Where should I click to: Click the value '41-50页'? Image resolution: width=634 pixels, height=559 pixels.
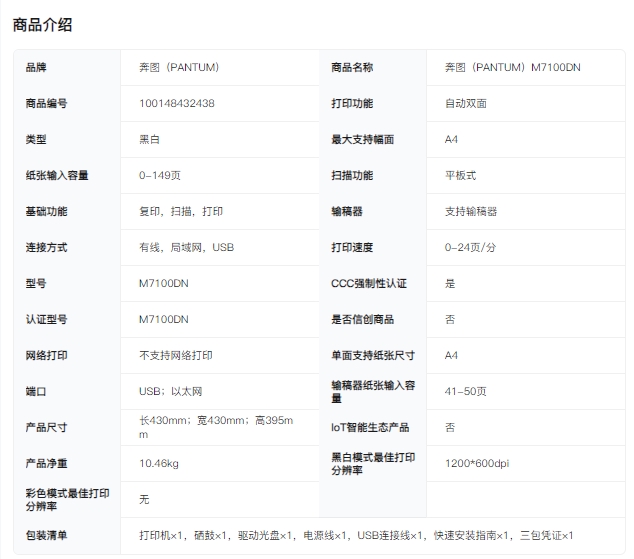465,391
